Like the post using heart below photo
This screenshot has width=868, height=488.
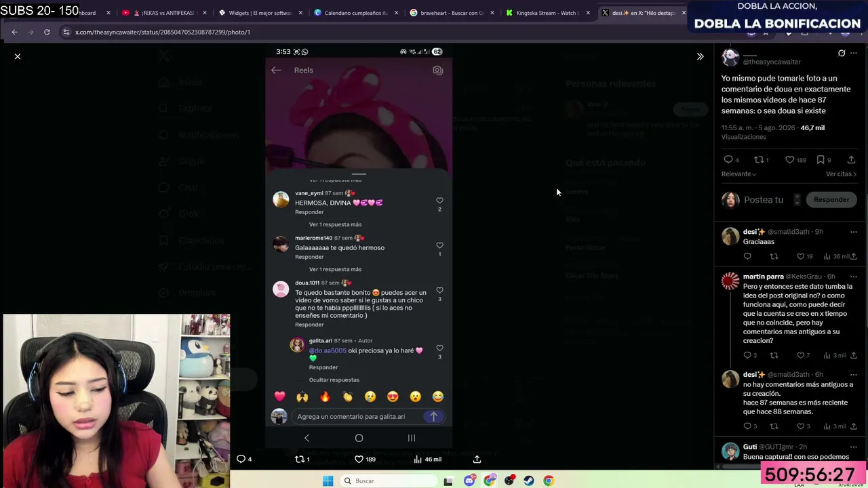[359, 459]
